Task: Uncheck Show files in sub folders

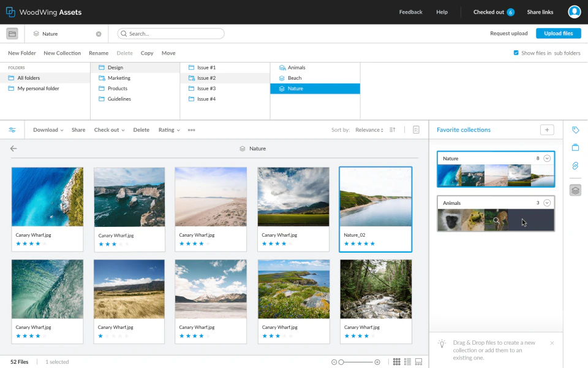Action: coord(516,53)
